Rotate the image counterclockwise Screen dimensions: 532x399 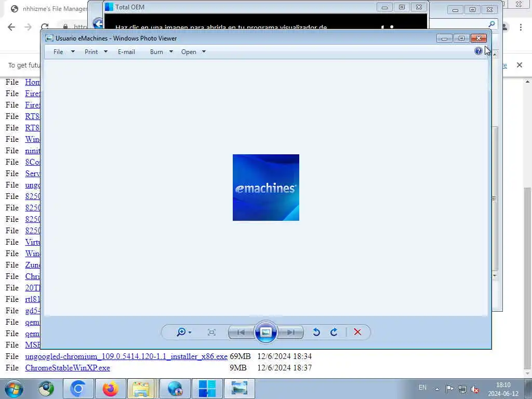click(316, 332)
